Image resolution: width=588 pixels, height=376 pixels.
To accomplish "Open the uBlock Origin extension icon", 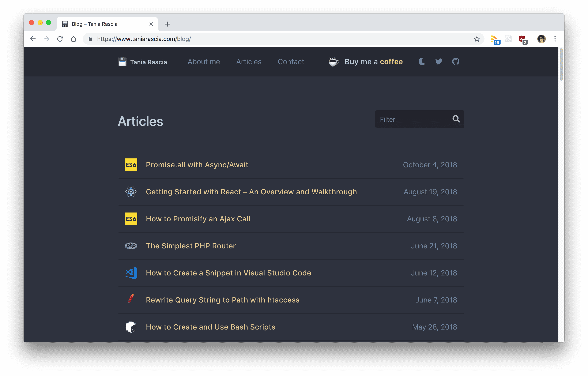I will tap(523, 40).
